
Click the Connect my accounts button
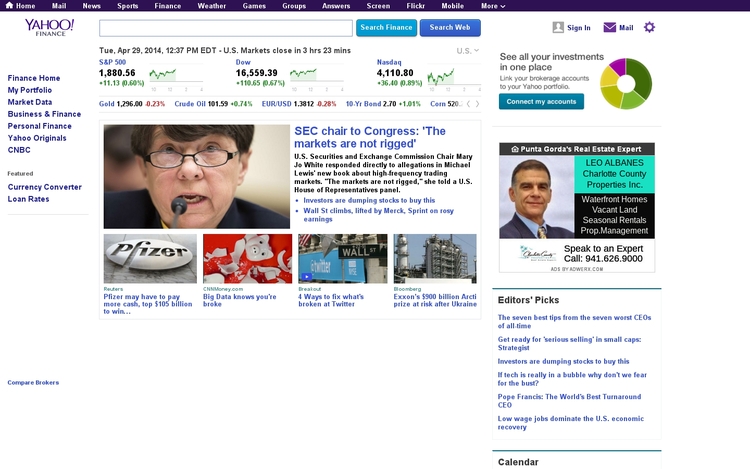541,101
